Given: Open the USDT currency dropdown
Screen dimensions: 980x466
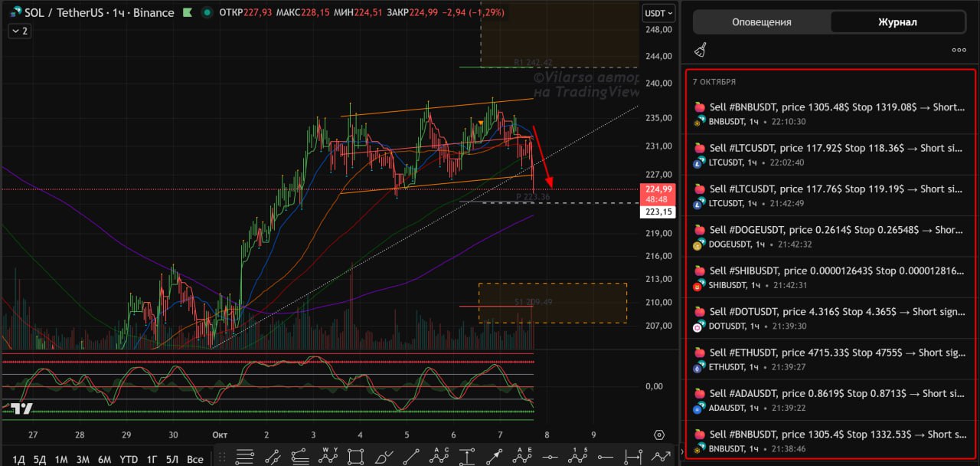Looking at the screenshot, I should (658, 13).
